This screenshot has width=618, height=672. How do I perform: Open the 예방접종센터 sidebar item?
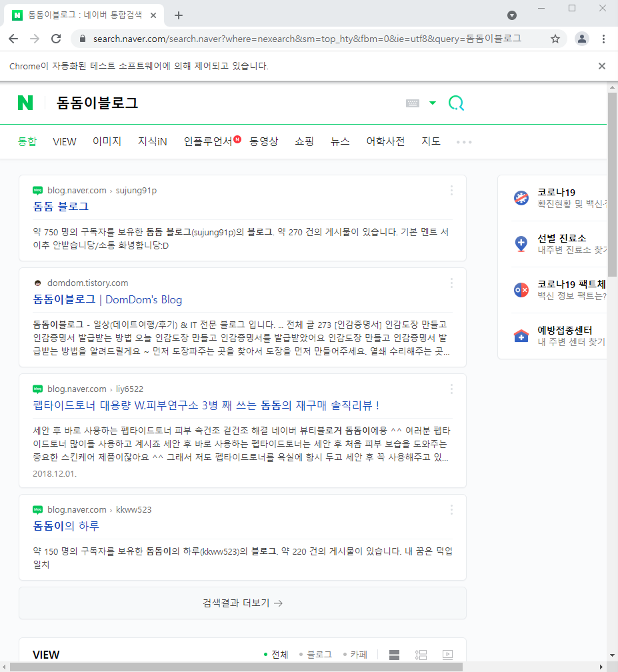[x=559, y=335]
